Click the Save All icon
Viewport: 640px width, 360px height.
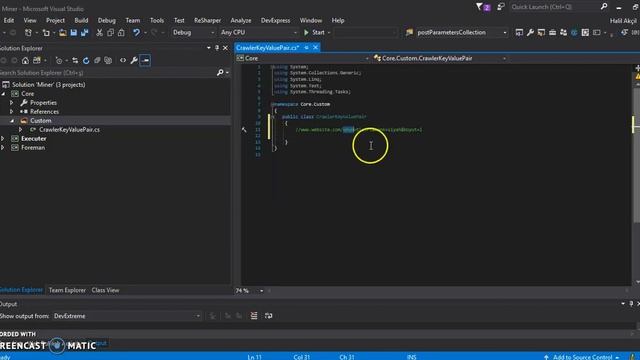click(84, 33)
